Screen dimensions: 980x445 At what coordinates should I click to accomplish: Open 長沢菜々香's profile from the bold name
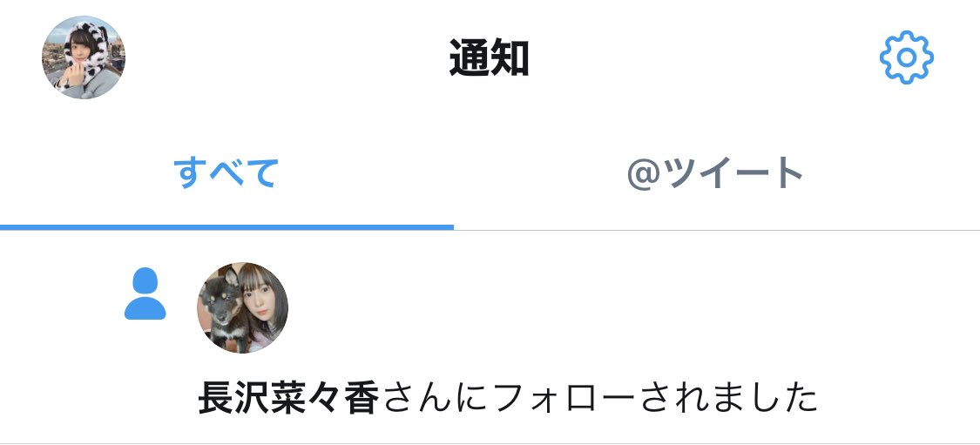(288, 398)
